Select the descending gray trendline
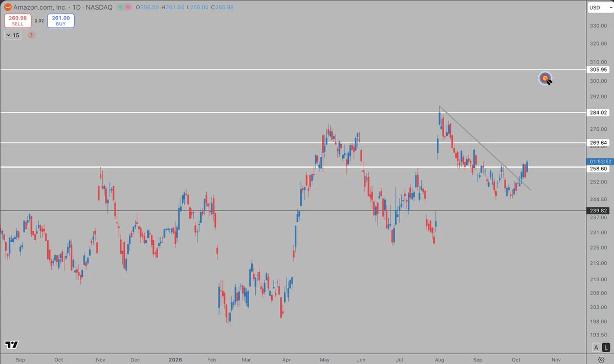The width and height of the screenshot is (614, 364). (485, 148)
